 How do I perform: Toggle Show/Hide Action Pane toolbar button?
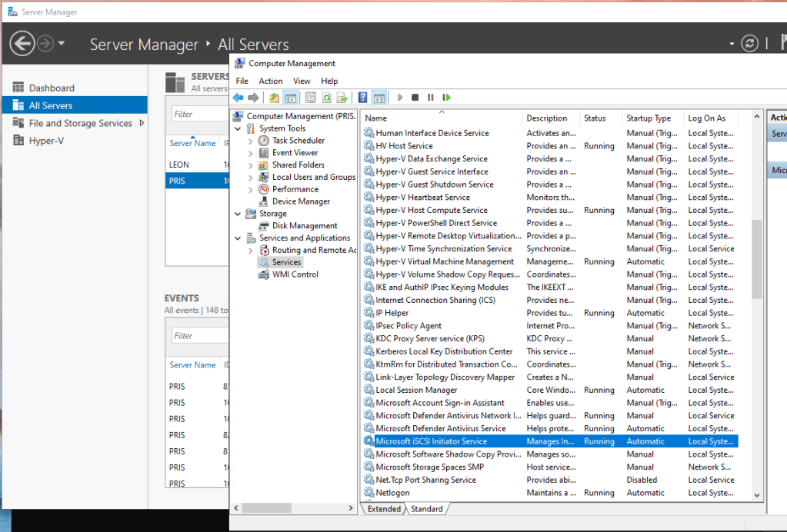click(378, 98)
